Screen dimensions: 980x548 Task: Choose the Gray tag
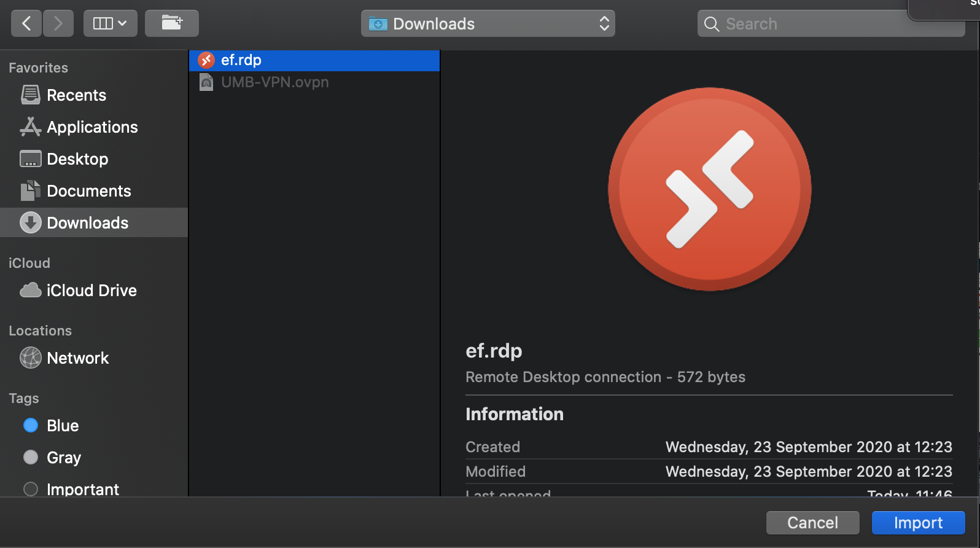pos(94,458)
